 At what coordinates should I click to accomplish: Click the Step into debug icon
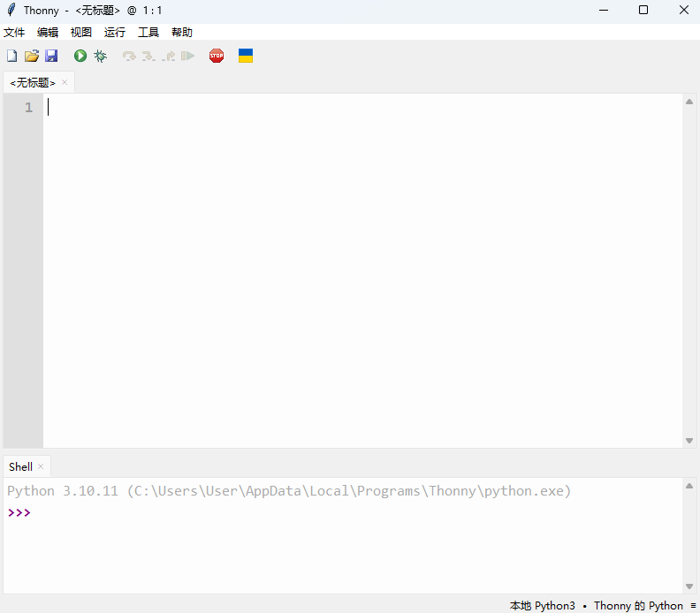click(148, 56)
